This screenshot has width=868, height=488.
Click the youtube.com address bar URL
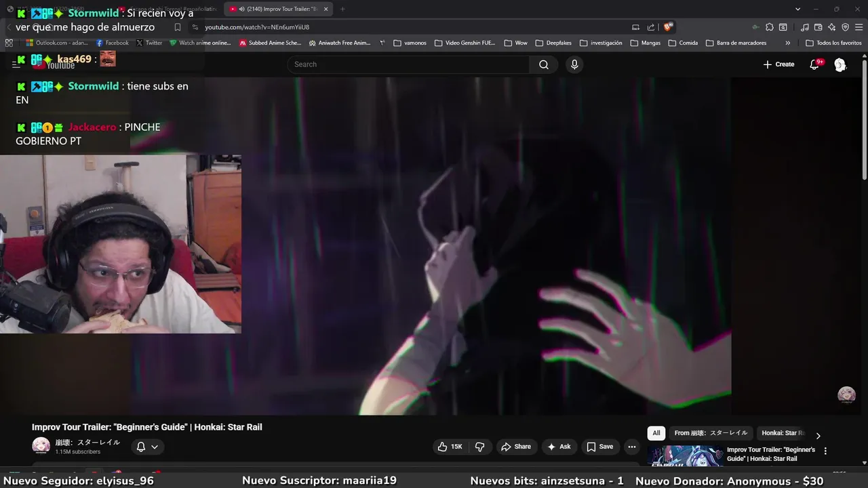257,27
